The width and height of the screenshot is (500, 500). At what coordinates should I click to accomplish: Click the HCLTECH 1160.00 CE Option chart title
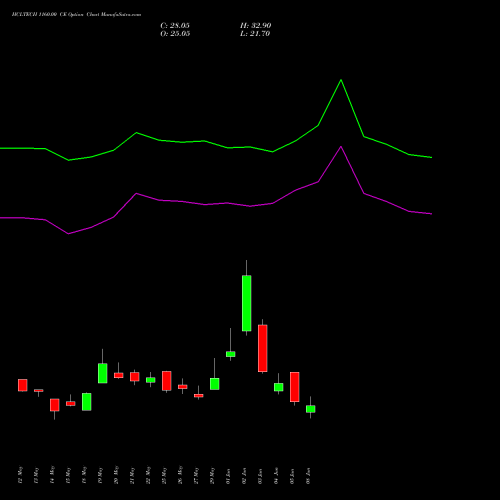(x=76, y=15)
